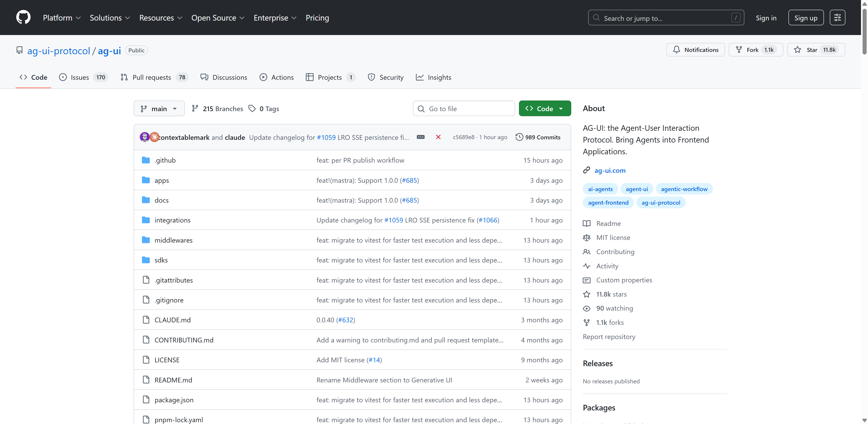Screen dimensions: 868x424
Task: Select the ai-agents topic tag
Action: pos(600,189)
